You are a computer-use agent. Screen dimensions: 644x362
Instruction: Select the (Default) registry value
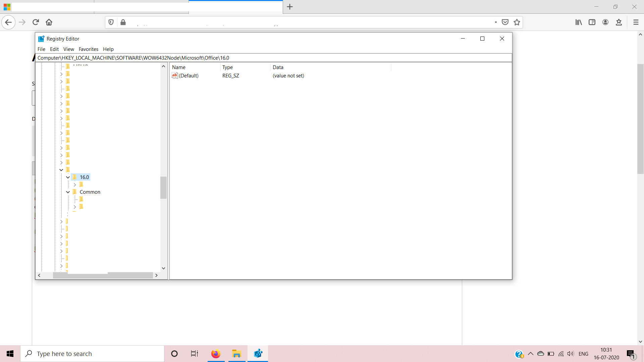click(x=189, y=76)
